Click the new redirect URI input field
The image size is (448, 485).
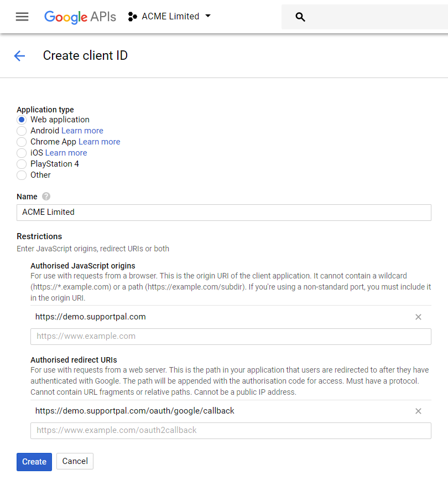231,431
